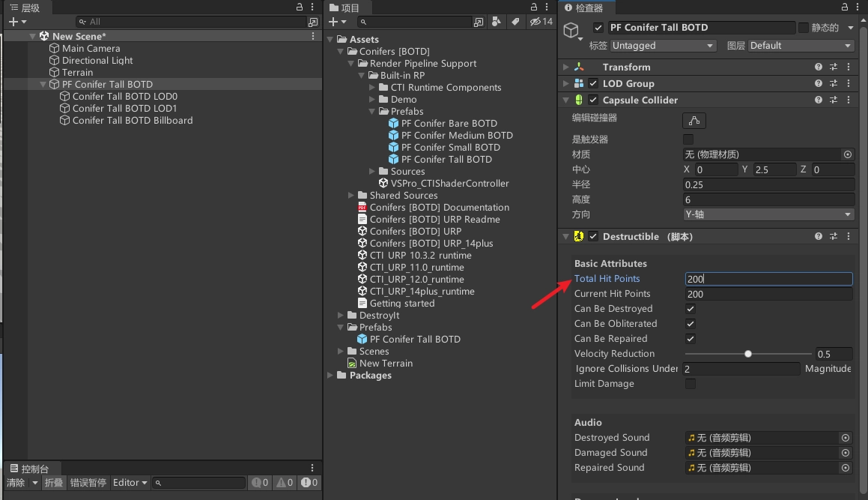
Task: Collapse PF Conifer Tall BOTD hierarchy node
Action: 43,84
